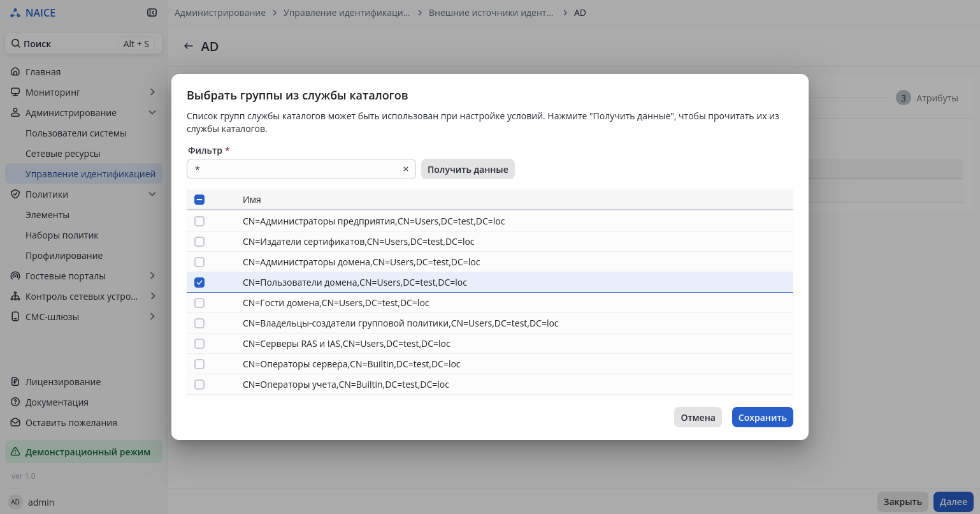Open Документация help icon
Screen dimensions: 980x514
pyautogui.click(x=15, y=402)
